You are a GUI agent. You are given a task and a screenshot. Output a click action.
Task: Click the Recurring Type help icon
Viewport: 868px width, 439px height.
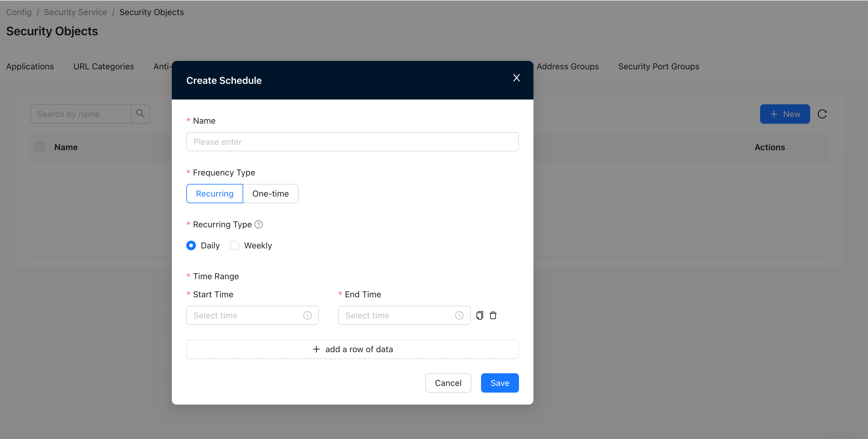pos(259,224)
